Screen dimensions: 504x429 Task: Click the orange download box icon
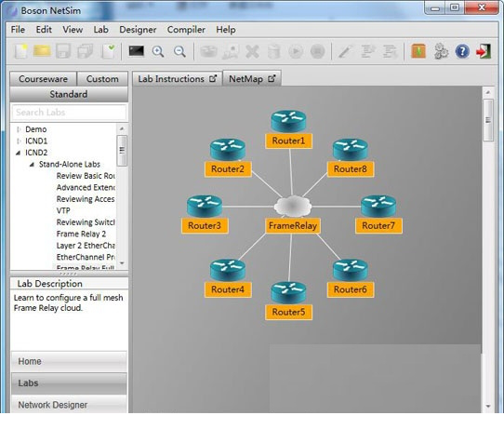pos(418,51)
